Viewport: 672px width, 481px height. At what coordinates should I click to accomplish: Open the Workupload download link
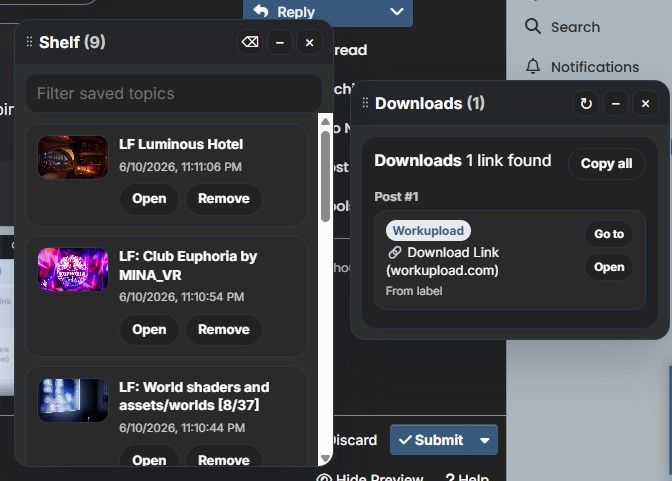(609, 267)
